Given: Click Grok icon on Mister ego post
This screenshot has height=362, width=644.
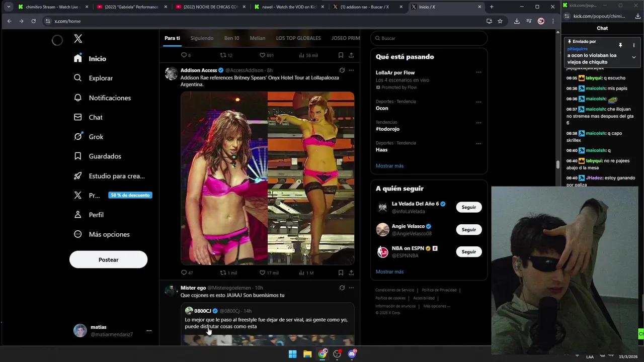Looking at the screenshot, I should [x=342, y=288].
